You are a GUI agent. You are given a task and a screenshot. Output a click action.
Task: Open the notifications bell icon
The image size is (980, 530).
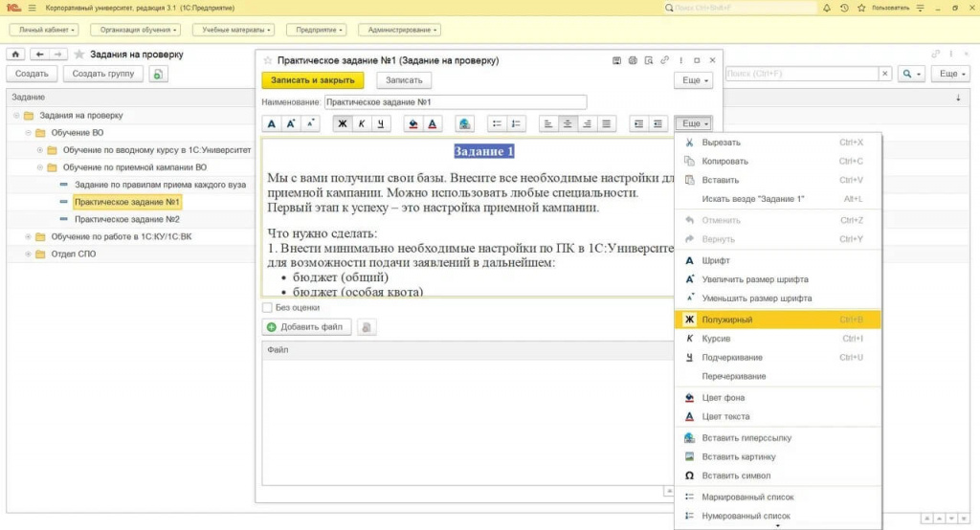826,8
